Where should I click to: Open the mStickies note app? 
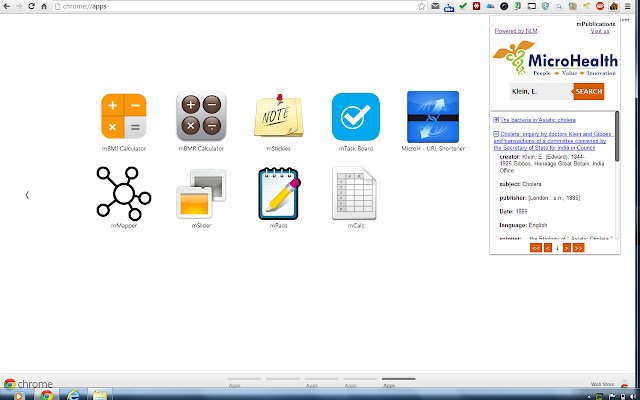[x=279, y=116]
